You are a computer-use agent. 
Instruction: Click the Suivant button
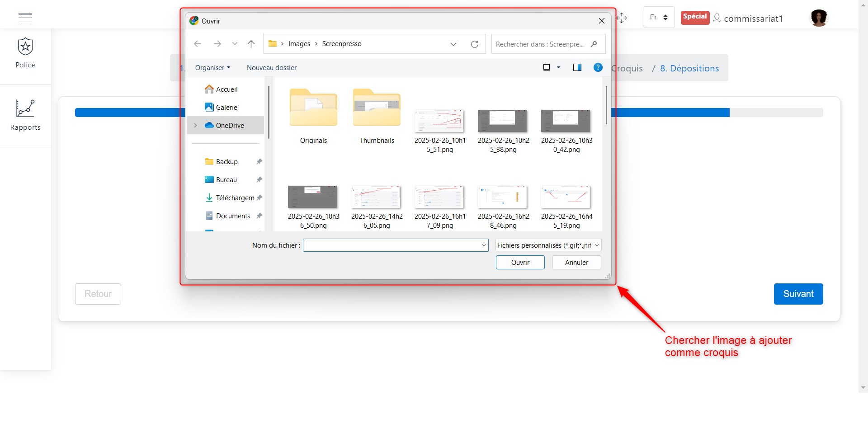click(x=798, y=294)
